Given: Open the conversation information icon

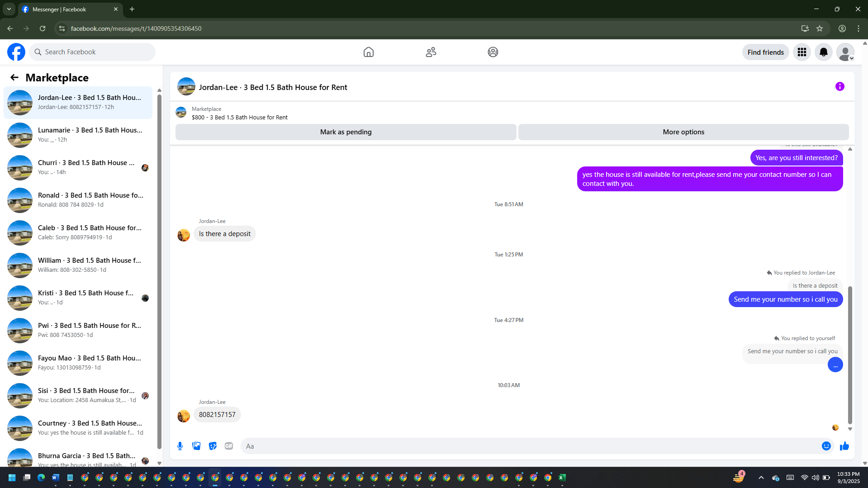Looking at the screenshot, I should 840,86.
